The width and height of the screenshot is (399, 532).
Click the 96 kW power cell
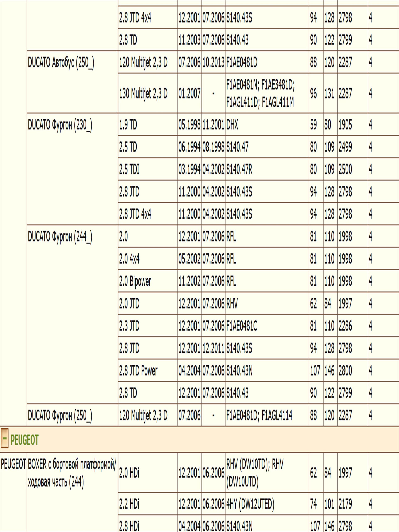[x=316, y=93]
